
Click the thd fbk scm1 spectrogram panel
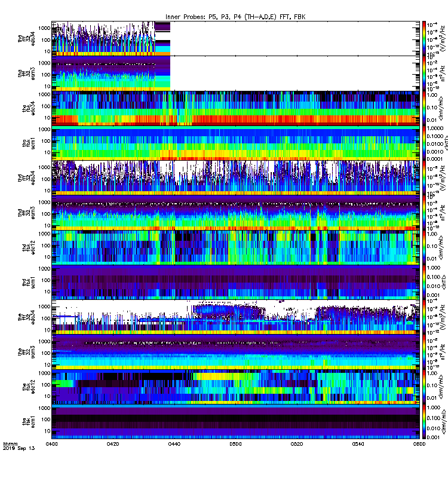[x=235, y=282]
